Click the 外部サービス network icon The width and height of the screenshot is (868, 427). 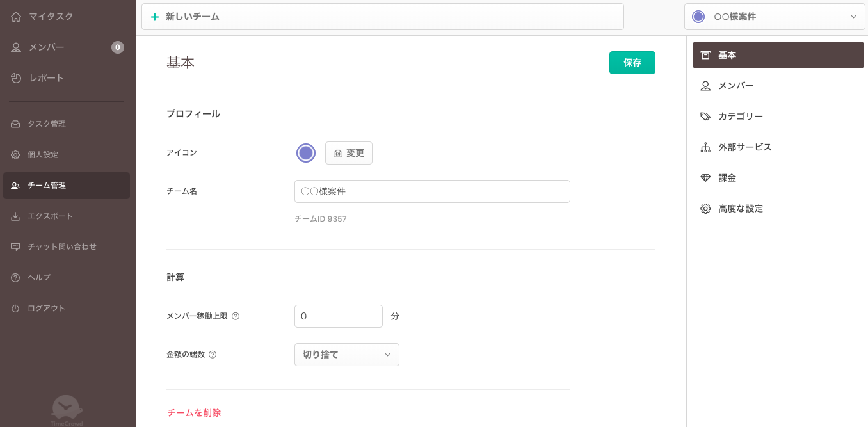[705, 147]
